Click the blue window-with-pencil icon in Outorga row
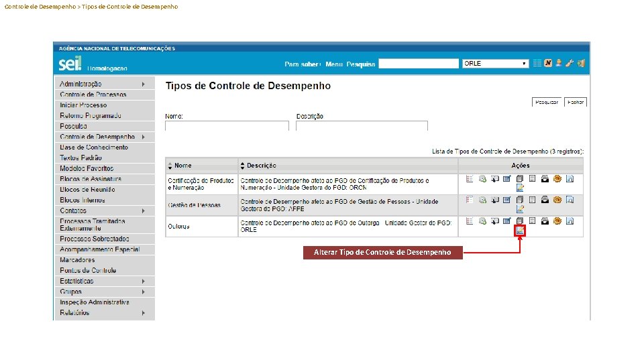 pyautogui.click(x=507, y=221)
